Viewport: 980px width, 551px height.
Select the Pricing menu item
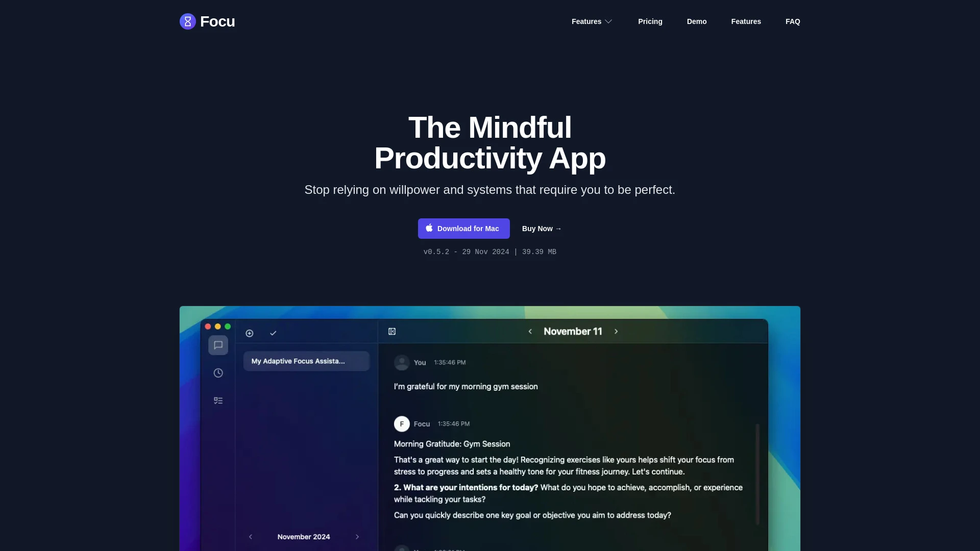click(650, 21)
